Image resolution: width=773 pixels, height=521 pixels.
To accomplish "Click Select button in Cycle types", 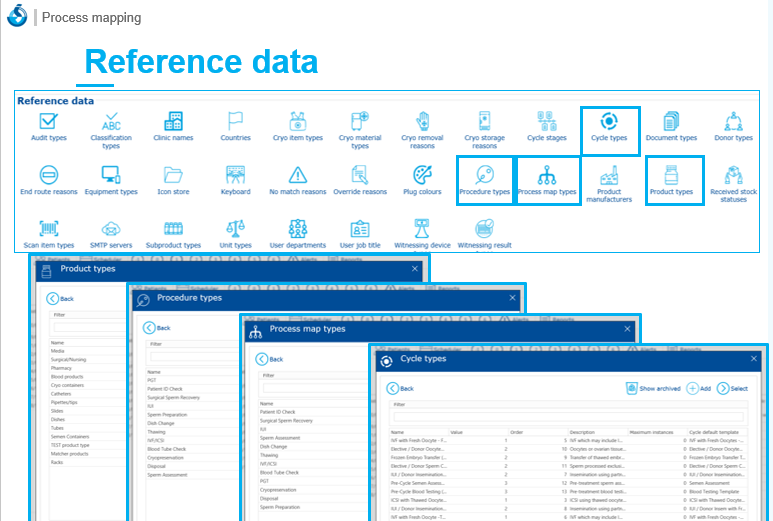I will point(733,388).
